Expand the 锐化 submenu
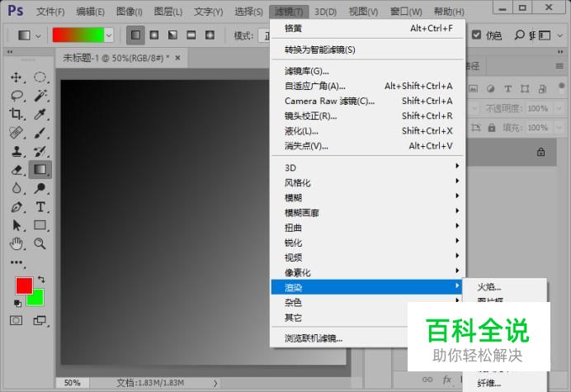 368,243
